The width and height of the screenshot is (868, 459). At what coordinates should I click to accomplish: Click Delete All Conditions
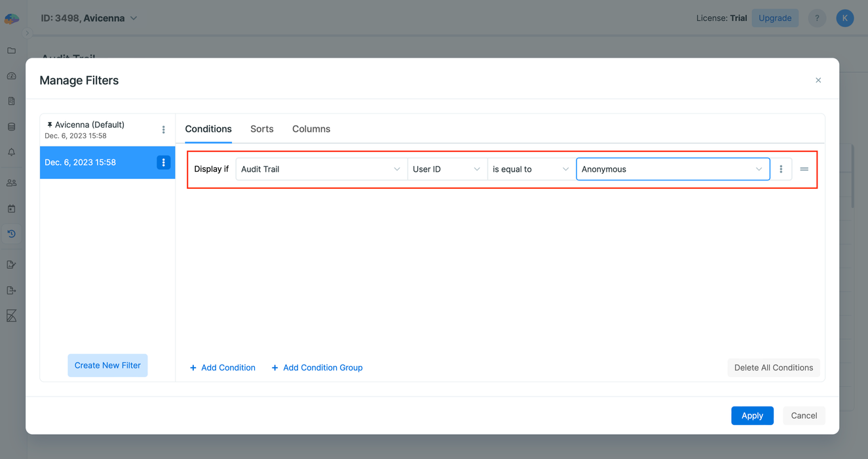(773, 367)
